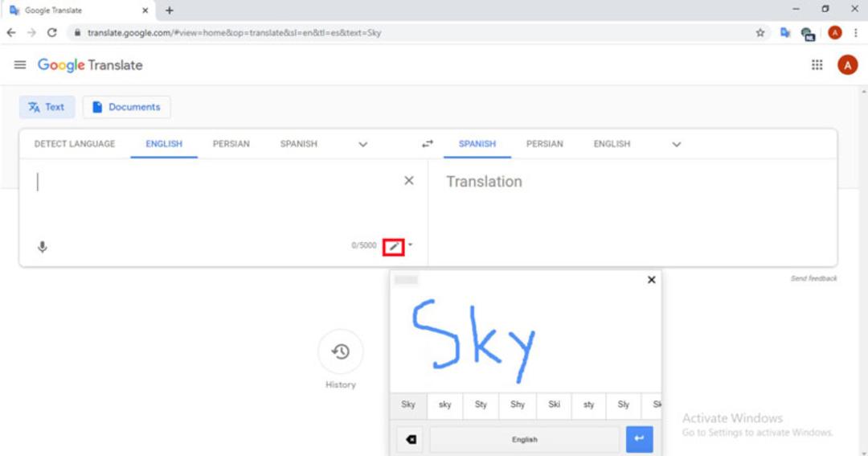Viewport: 868px width, 456px height.
Task: Click the Send feedback link
Action: (813, 279)
